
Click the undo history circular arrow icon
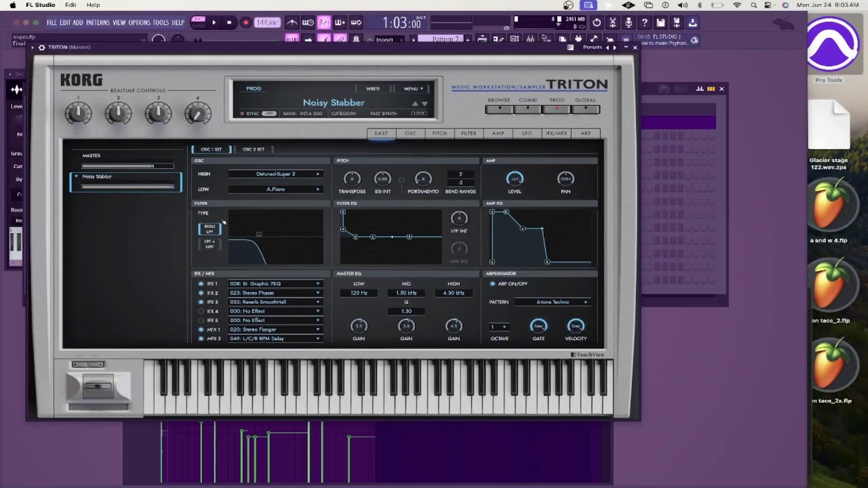[x=597, y=22]
